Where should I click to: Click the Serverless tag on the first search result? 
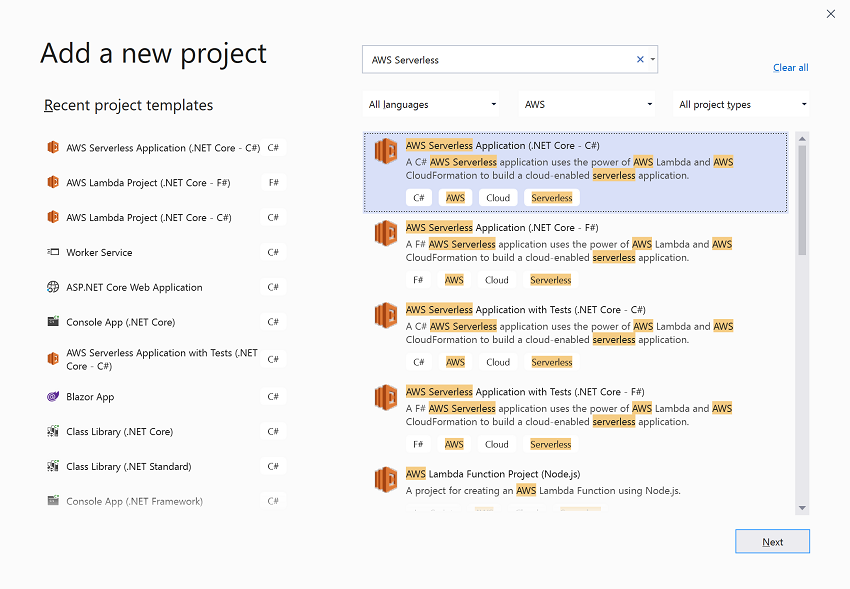coord(552,198)
